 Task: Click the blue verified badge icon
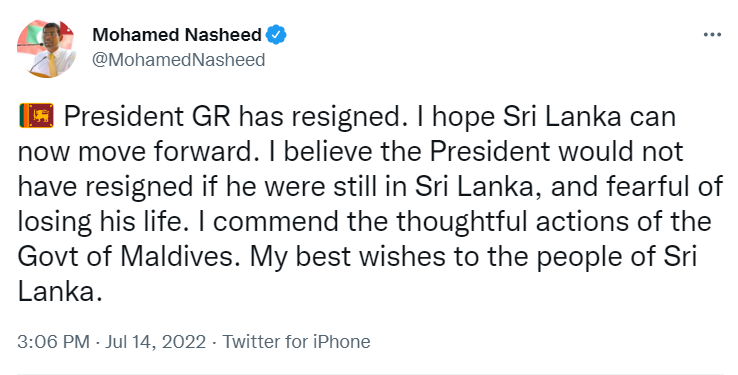pos(276,35)
